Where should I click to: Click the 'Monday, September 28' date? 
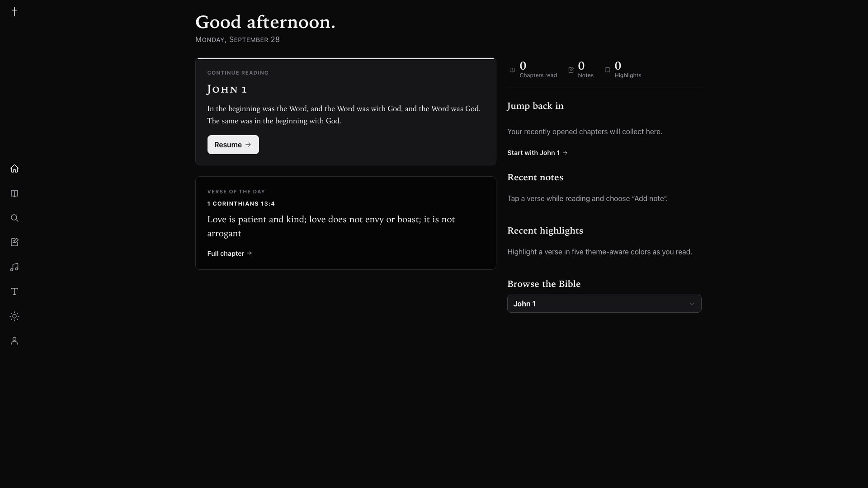(237, 40)
